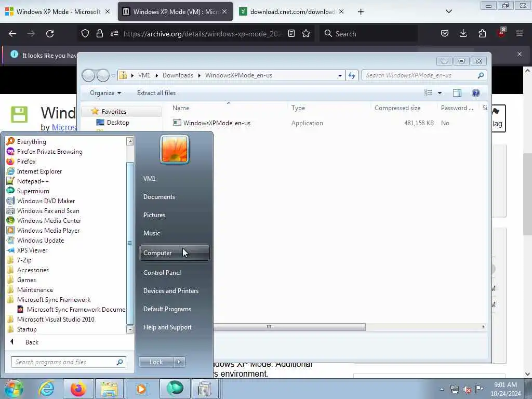Open Supermium from the taskbar
Image resolution: width=532 pixels, height=399 pixels.
pos(175,389)
